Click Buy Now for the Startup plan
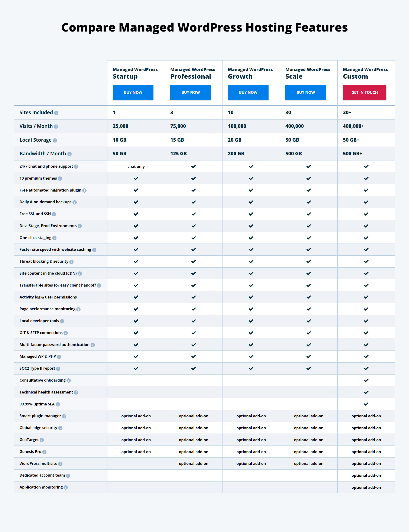The width and height of the screenshot is (409, 532). (x=133, y=92)
